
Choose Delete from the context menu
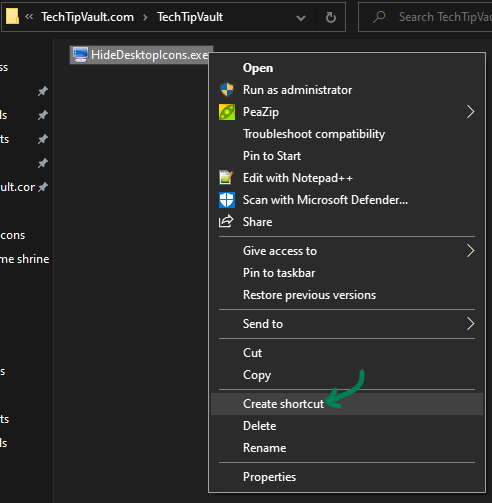(347, 426)
